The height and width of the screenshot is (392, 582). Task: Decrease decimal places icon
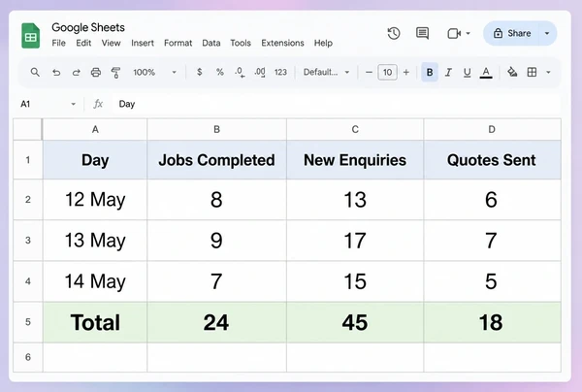[x=240, y=72]
